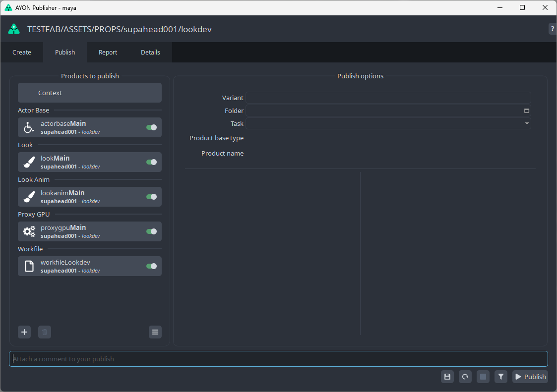Click the save floppy-disk icon
The height and width of the screenshot is (392, 557).
click(x=447, y=377)
